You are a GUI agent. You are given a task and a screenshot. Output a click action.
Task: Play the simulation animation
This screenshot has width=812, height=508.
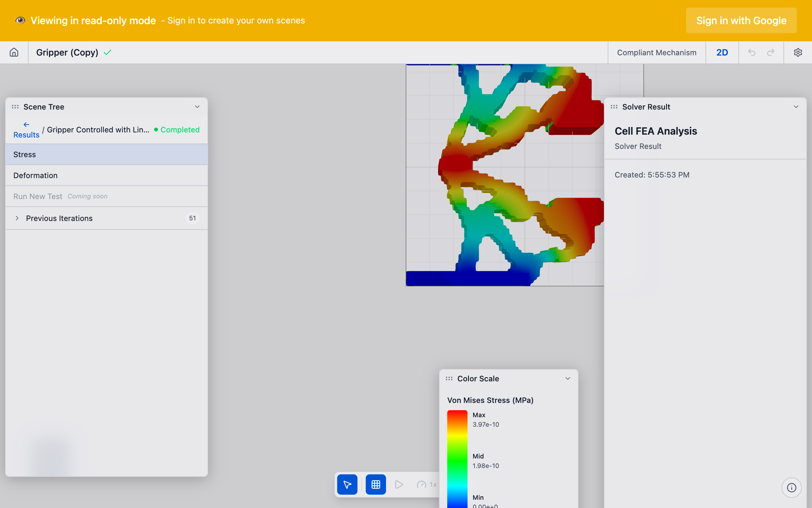click(x=399, y=484)
